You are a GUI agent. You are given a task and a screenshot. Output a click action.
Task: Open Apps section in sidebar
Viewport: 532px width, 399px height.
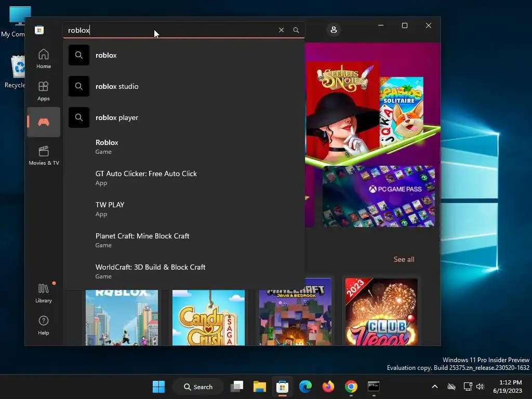(x=44, y=91)
